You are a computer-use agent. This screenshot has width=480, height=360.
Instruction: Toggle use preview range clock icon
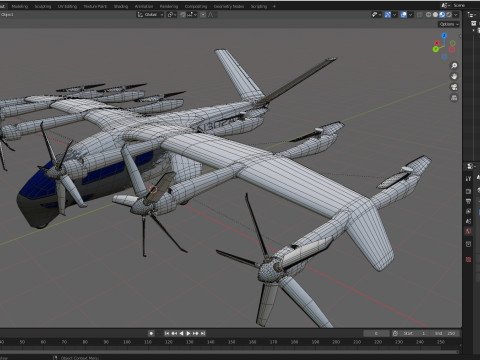pos(395,333)
